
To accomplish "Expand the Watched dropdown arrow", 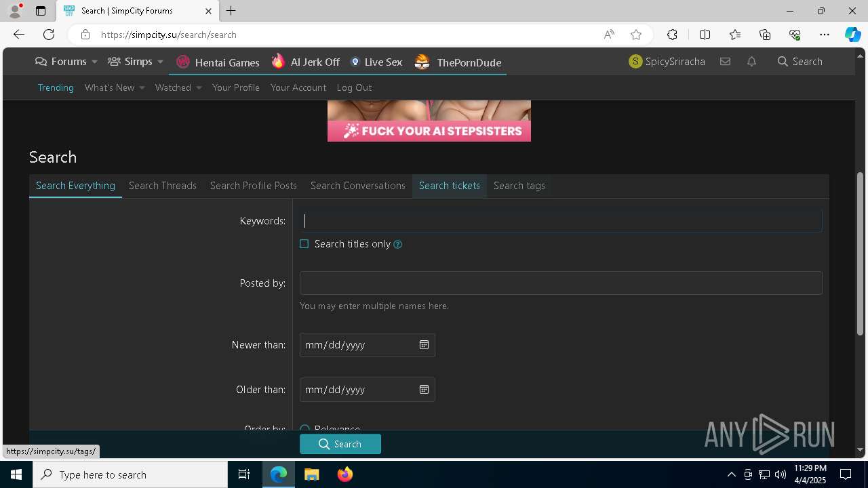I will [199, 87].
